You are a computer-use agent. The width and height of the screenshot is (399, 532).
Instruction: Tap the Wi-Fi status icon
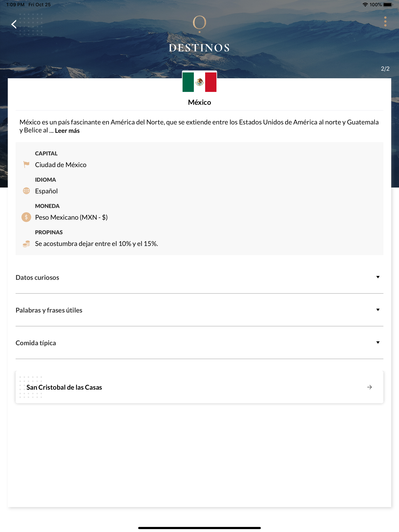[x=365, y=4]
